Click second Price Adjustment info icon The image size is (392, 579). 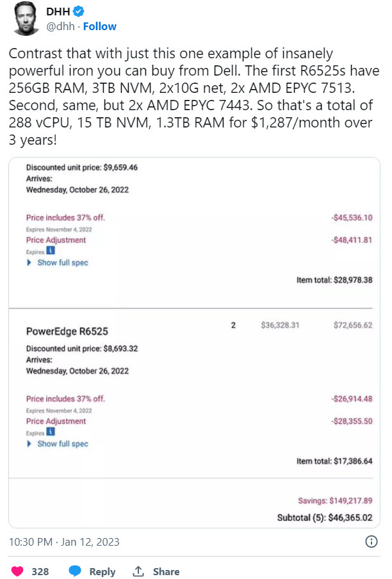coord(51,431)
